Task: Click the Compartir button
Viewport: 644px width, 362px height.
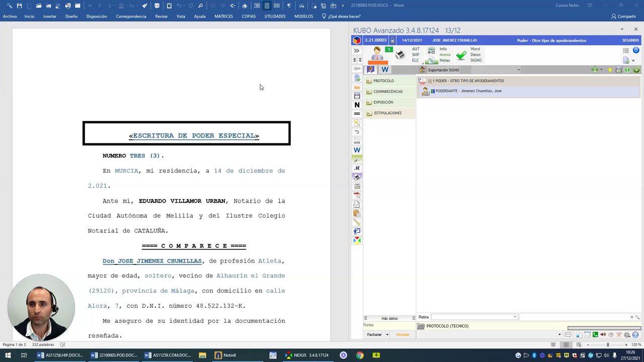Action: click(624, 16)
